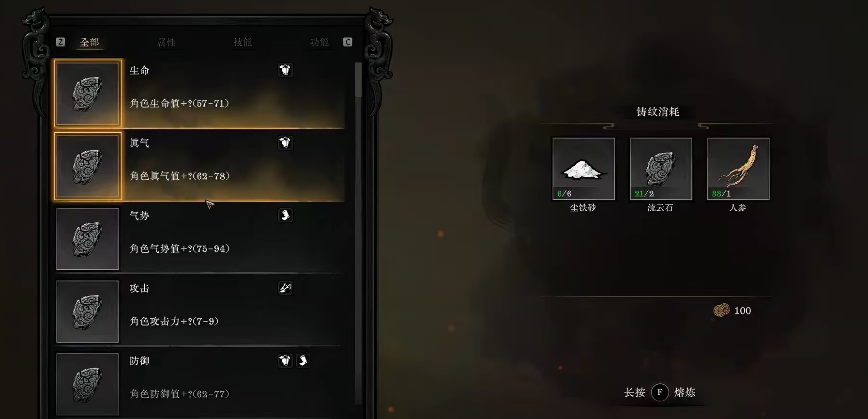Click the F 熔炼 smelt button
The image size is (868, 419).
(660, 392)
